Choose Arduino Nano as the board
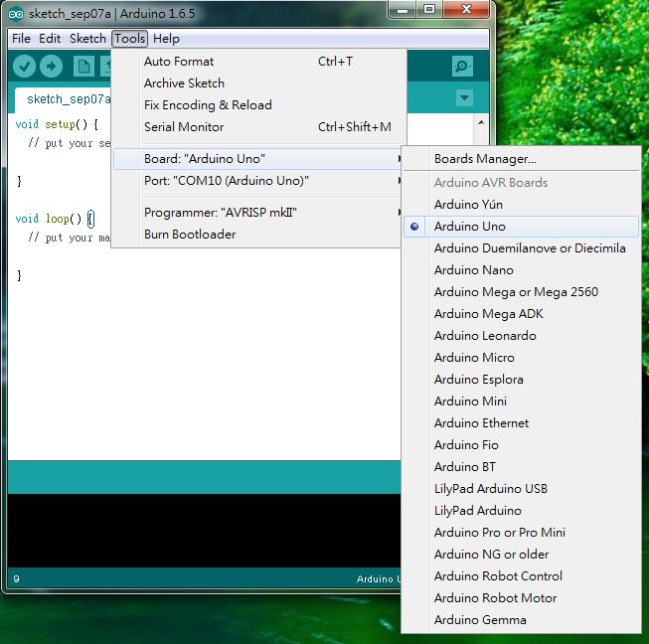649x644 pixels. tap(473, 270)
